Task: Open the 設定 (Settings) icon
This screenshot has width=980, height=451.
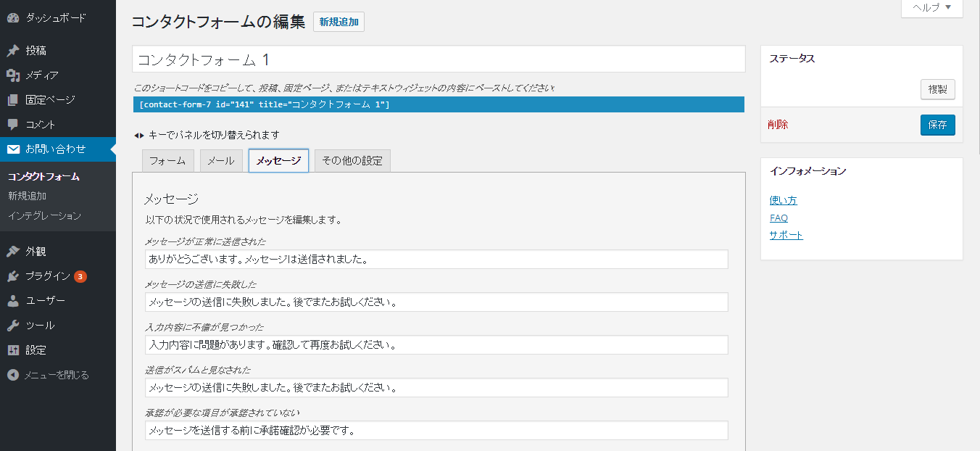Action: [12, 349]
